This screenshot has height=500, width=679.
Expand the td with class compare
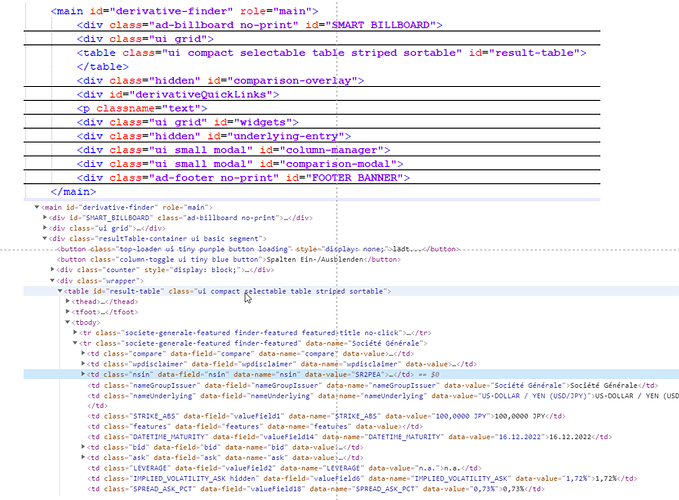[x=83, y=353]
